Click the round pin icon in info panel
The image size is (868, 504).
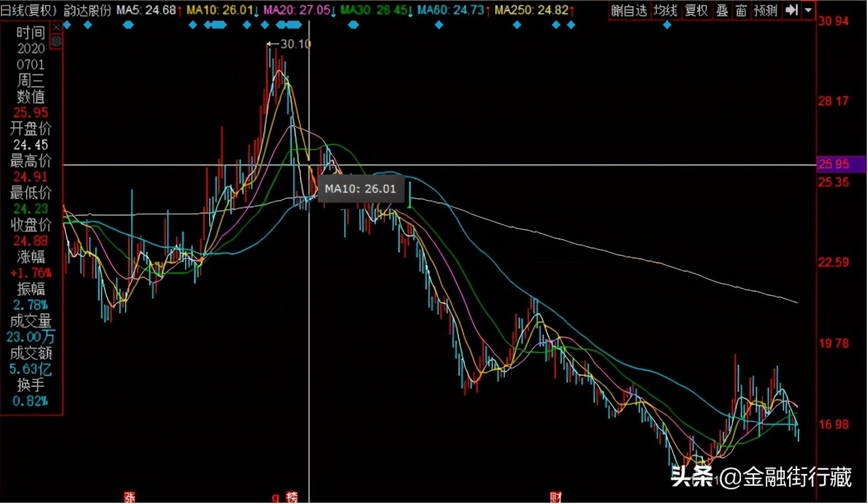point(56,41)
